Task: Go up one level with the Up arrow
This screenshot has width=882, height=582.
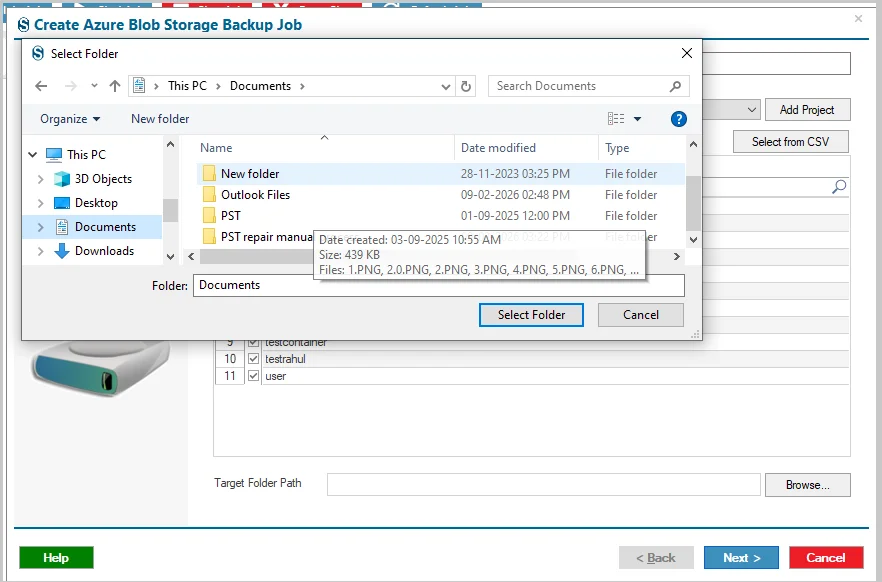Action: 115,86
